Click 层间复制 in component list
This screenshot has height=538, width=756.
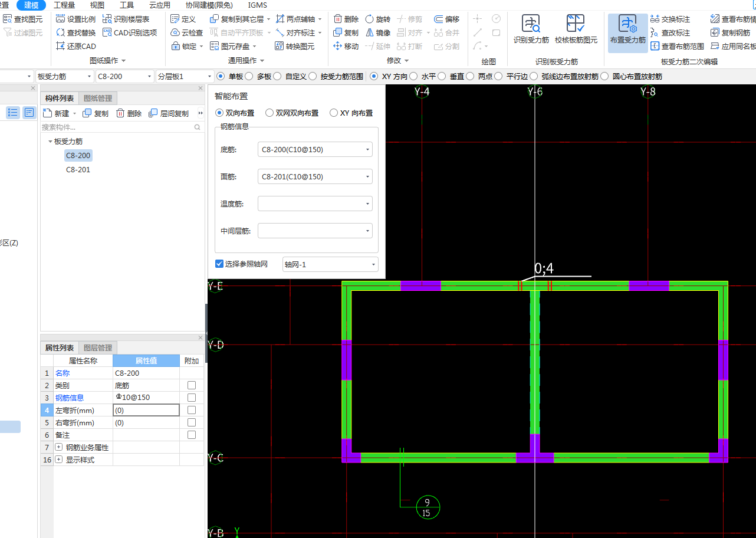(x=169, y=113)
